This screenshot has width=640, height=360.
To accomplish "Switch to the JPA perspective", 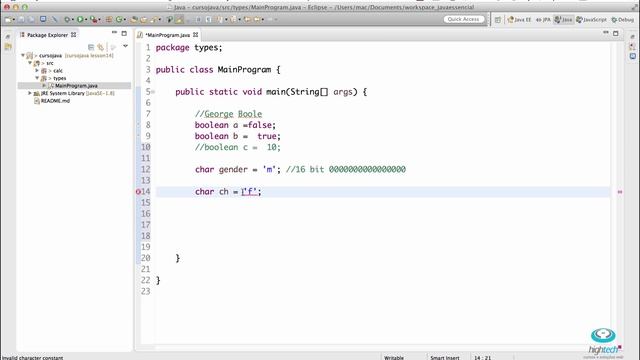I will pos(543,20).
